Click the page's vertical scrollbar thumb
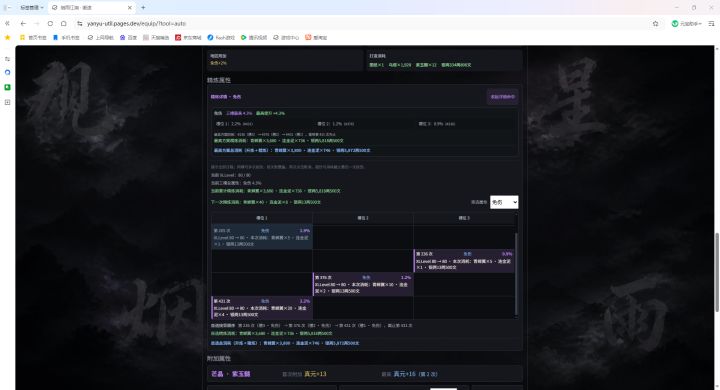This screenshot has height=390, width=720. 716,272
